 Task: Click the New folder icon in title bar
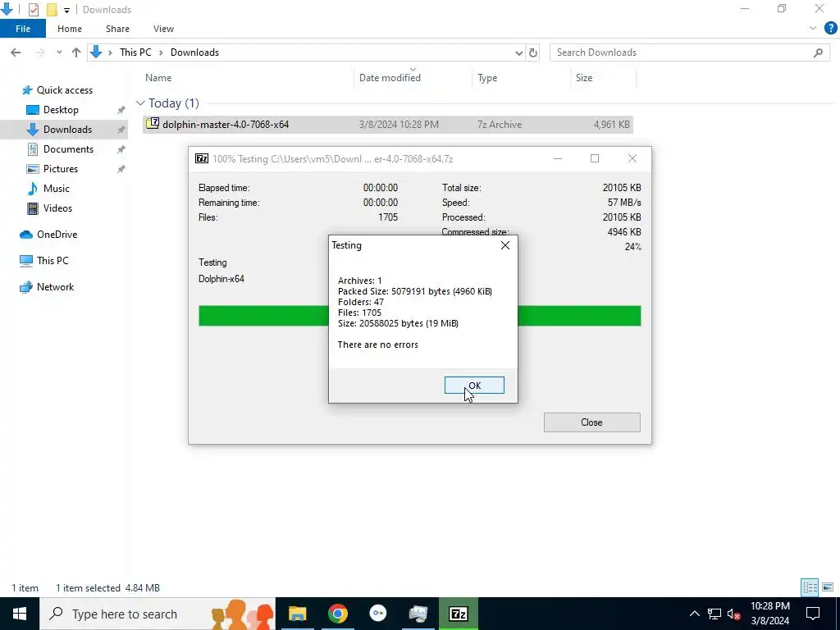(52, 10)
